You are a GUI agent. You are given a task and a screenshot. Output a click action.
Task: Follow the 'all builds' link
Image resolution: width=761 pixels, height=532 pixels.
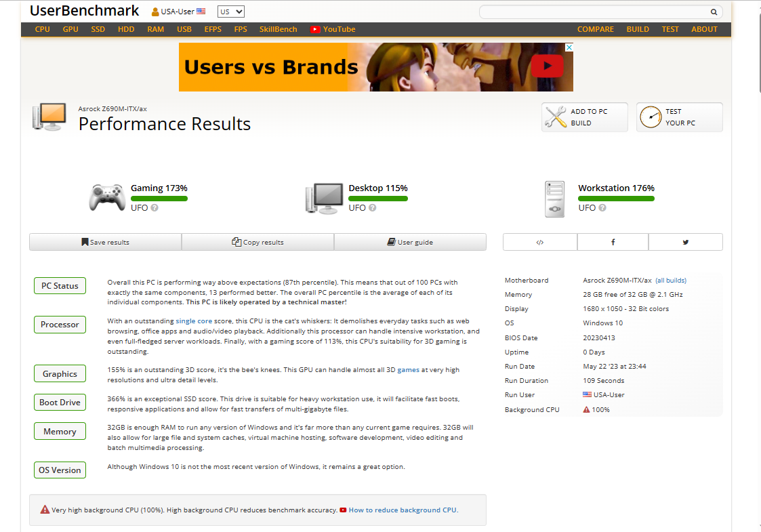670,281
